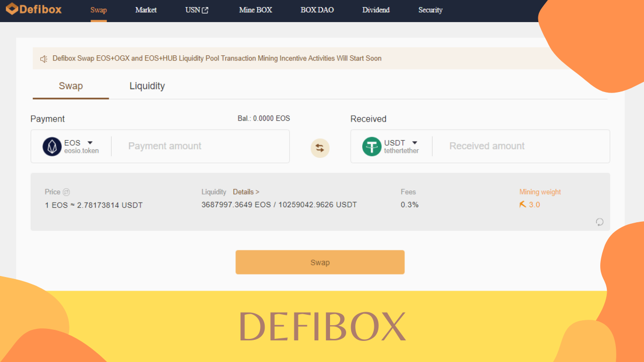Click the Defibox logo
The width and height of the screenshot is (644, 362).
tap(34, 9)
